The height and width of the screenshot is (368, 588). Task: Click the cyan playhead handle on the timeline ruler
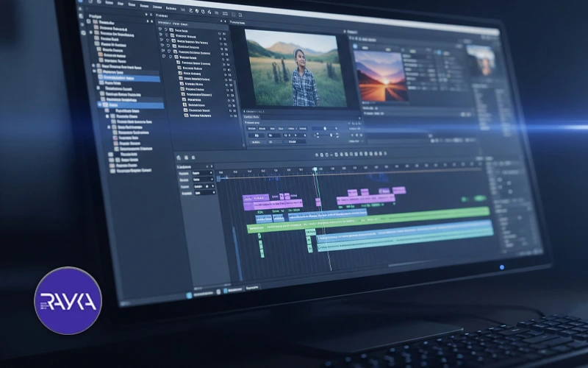pos(315,169)
